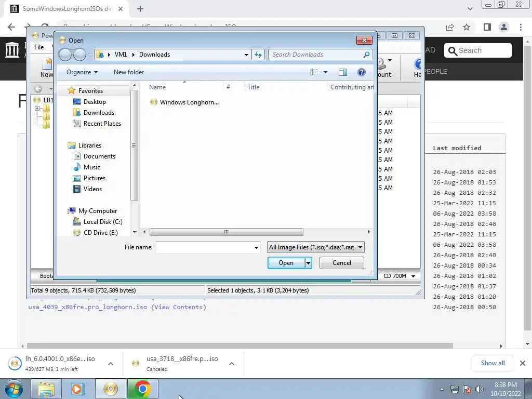Viewport: 532px width, 399px height.
Task: Open File menu in PowerISO window
Action: tap(39, 47)
